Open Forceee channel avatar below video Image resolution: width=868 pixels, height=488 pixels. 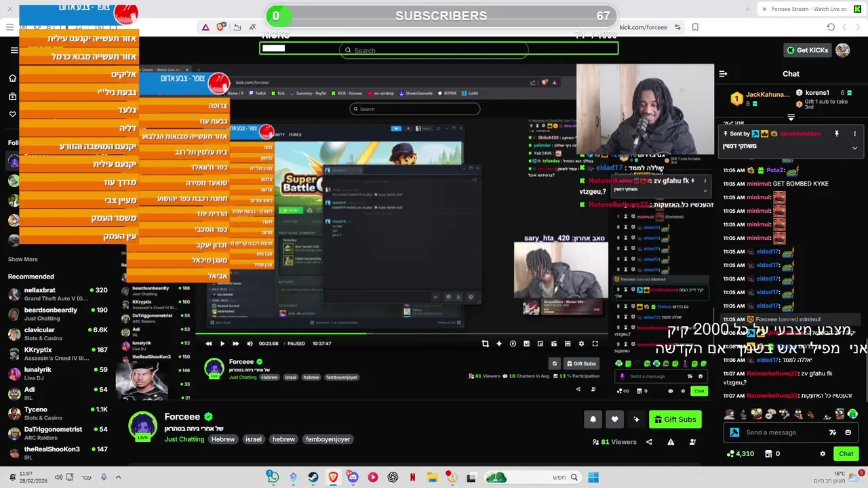click(142, 426)
